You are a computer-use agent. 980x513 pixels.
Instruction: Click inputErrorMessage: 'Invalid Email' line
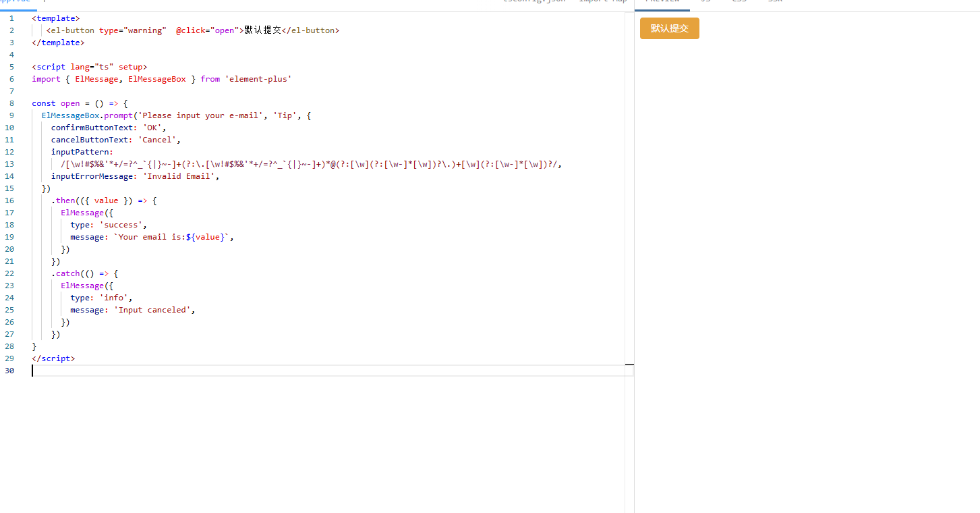click(x=136, y=176)
